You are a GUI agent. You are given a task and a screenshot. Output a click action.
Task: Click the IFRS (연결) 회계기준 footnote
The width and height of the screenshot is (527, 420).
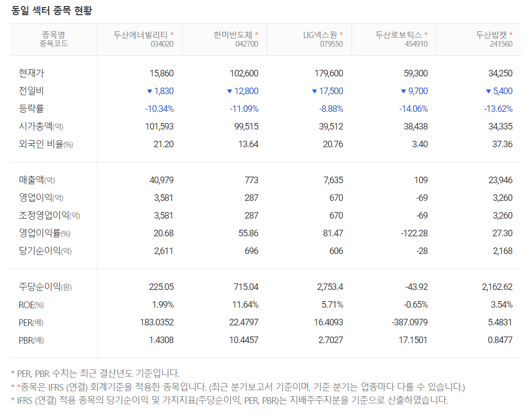238,387
